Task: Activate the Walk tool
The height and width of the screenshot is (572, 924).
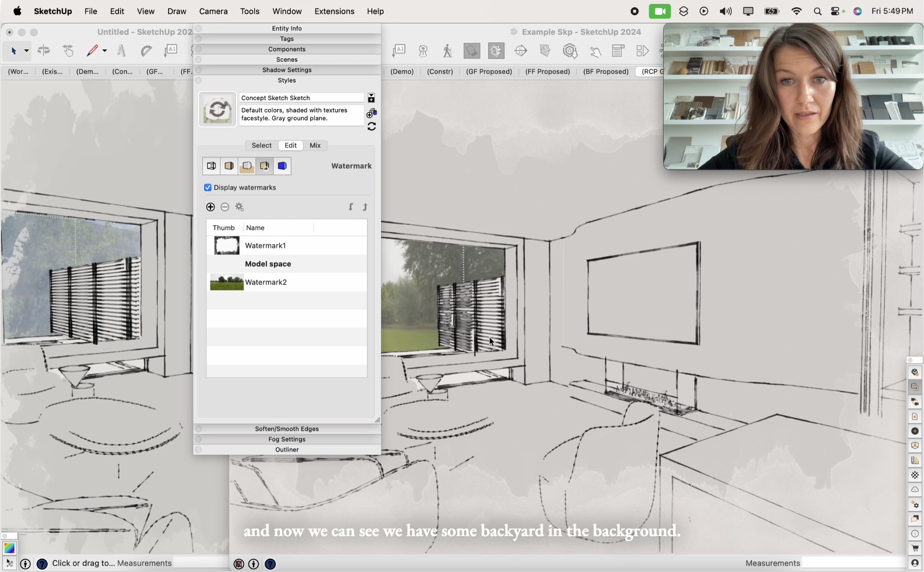Action: pos(447,51)
